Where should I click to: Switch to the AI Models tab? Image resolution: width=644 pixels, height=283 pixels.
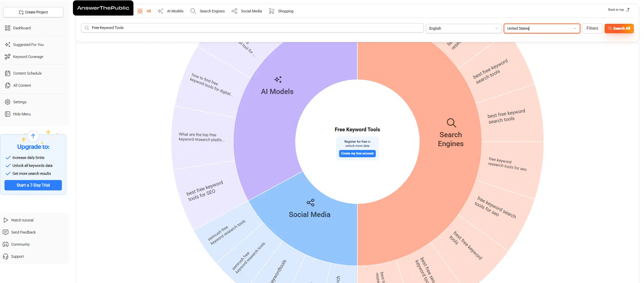(171, 11)
